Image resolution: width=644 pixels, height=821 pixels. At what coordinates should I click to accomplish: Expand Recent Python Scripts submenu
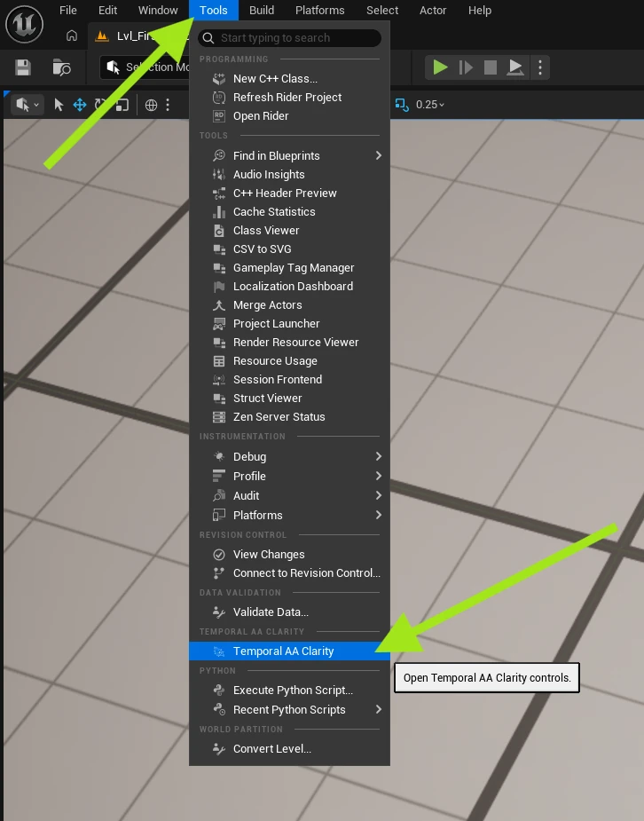pos(289,709)
